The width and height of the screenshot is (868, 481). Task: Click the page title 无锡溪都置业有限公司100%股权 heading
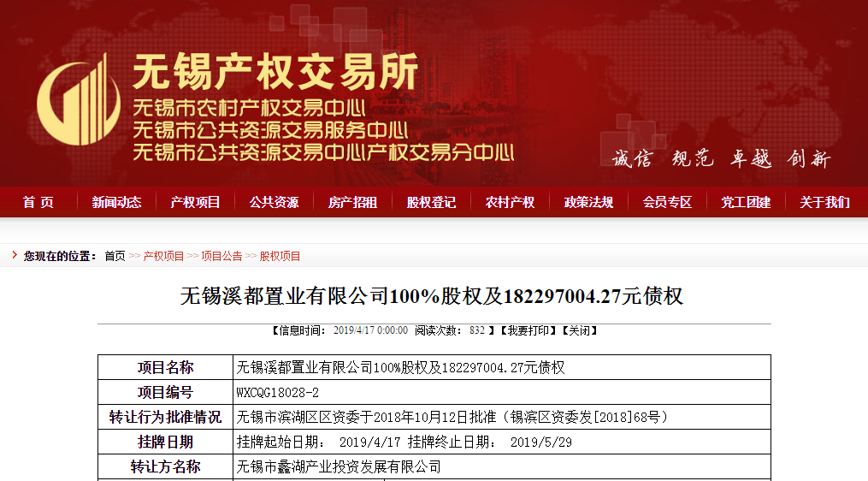pyautogui.click(x=432, y=296)
